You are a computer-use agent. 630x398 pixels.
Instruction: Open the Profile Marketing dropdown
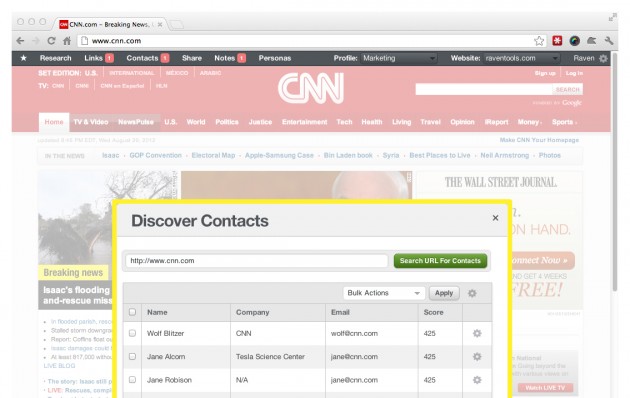click(x=399, y=58)
